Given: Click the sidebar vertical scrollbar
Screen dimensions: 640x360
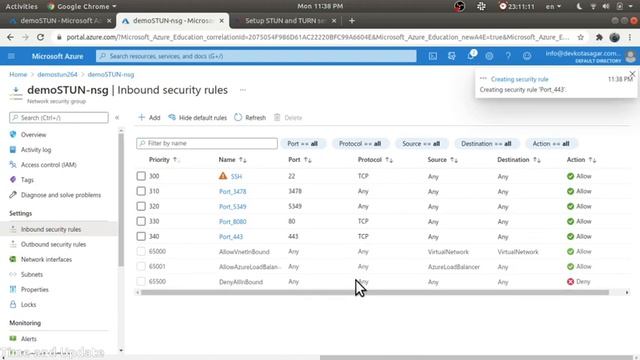Looking at the screenshot, I should click(121, 200).
